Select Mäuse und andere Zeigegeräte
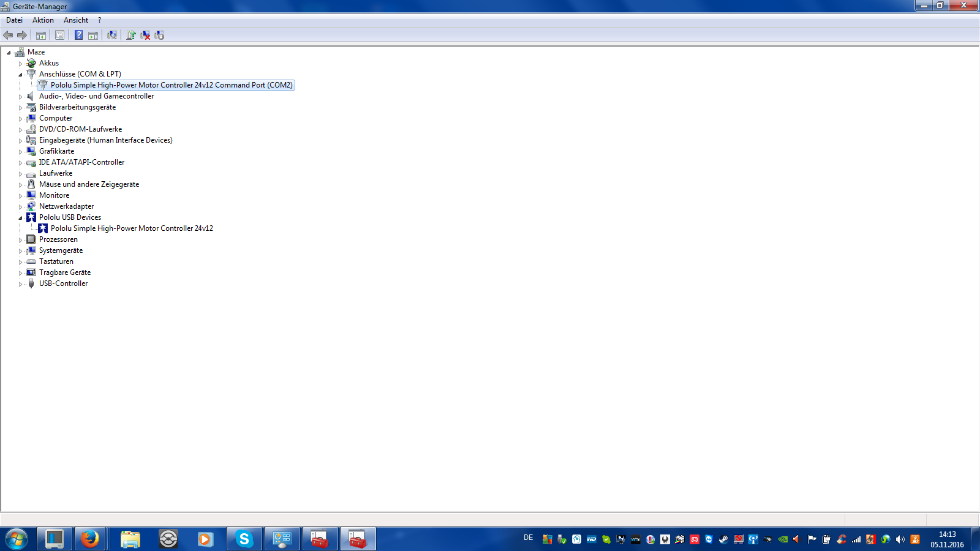This screenshot has height=551, width=980. pyautogui.click(x=89, y=184)
